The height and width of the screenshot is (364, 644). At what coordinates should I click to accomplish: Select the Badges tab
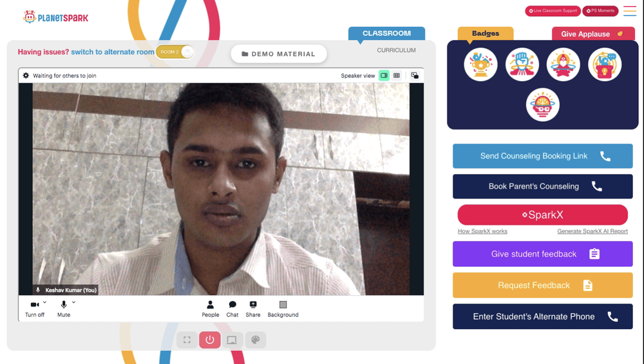pyautogui.click(x=486, y=34)
